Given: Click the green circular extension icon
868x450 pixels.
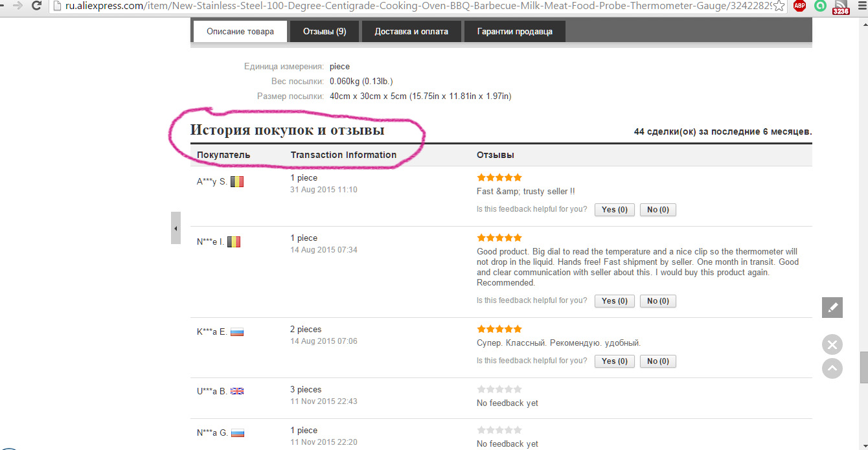Looking at the screenshot, I should pyautogui.click(x=820, y=6).
